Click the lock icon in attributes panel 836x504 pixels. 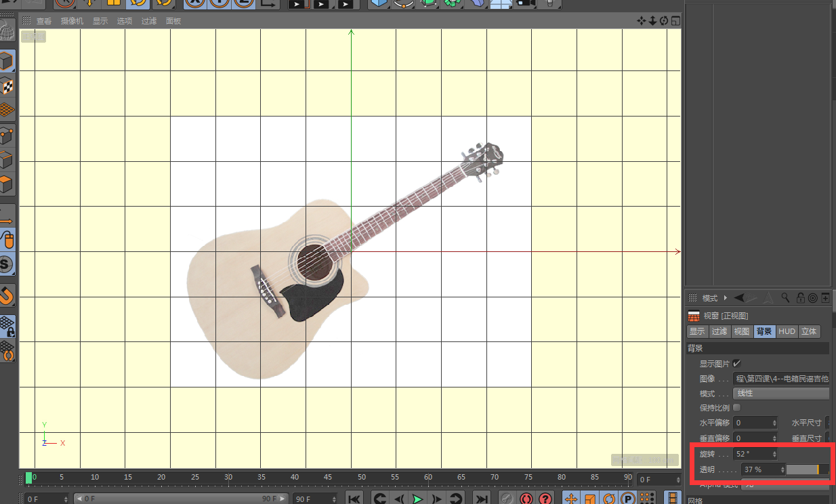pos(800,297)
